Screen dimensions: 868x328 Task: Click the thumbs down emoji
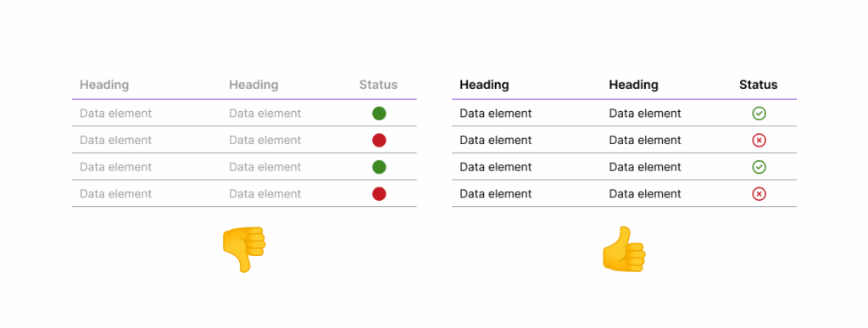click(244, 249)
